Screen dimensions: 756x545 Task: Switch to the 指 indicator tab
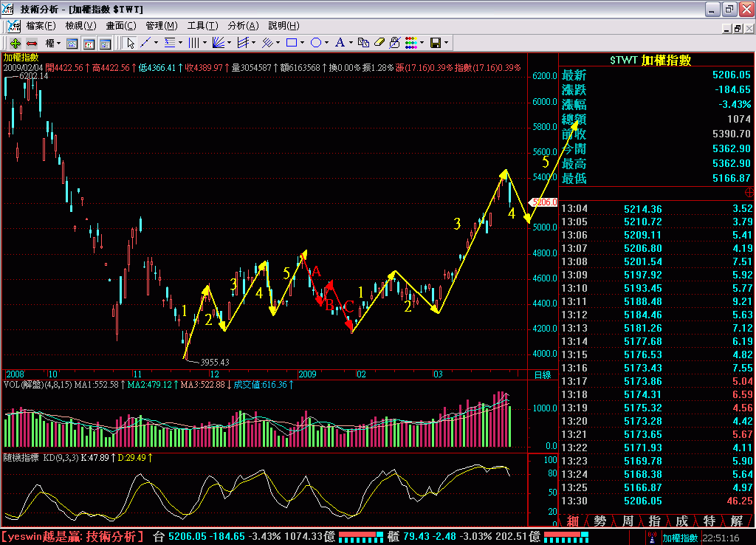(655, 521)
